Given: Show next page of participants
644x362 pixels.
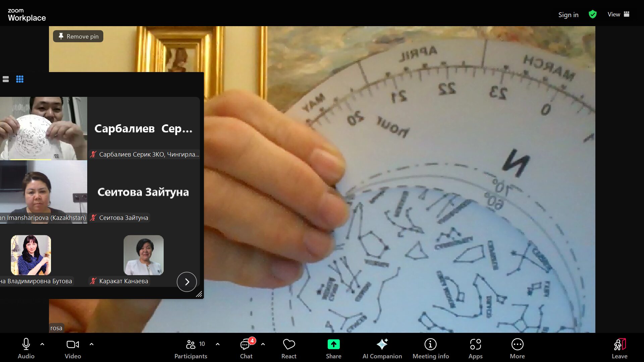Looking at the screenshot, I should click(x=187, y=282).
